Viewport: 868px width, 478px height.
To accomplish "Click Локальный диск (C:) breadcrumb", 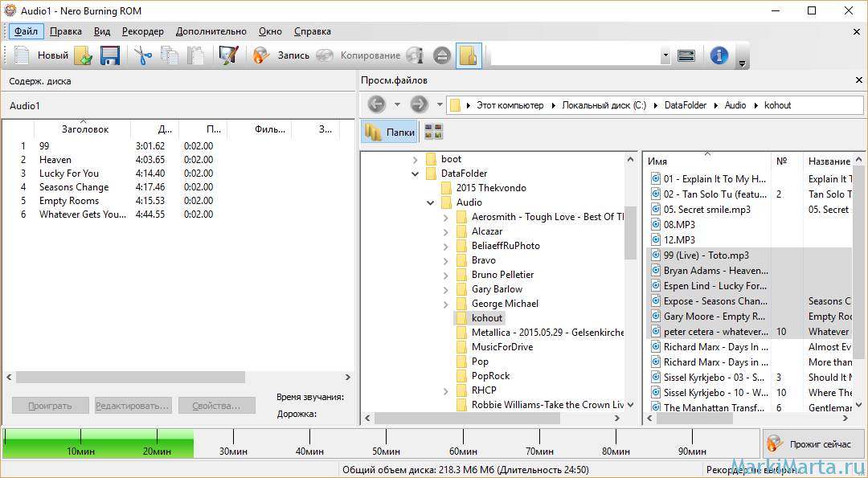I will [x=604, y=105].
